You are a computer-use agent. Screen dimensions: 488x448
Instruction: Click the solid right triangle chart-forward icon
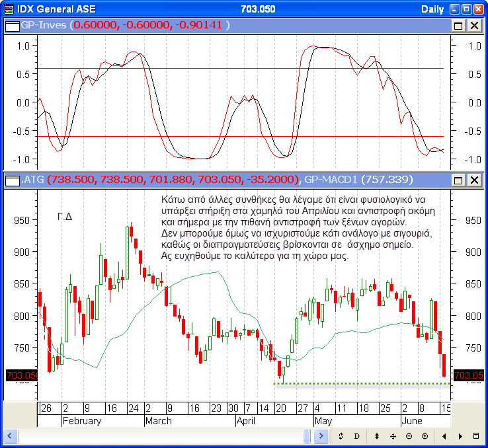[x=460, y=437]
